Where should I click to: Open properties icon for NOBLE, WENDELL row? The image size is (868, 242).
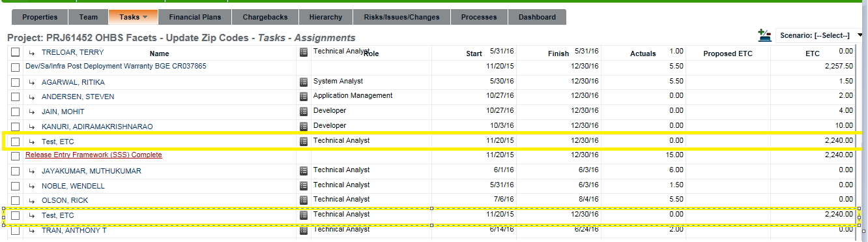tap(303, 186)
